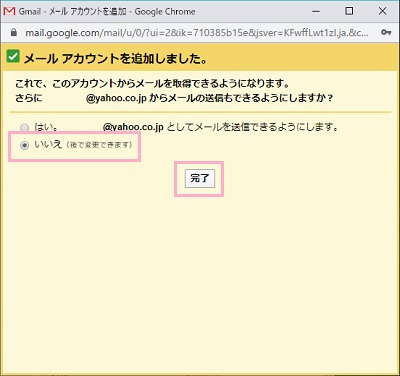Select the いいえ radio option
This screenshot has height=376, width=400.
pos(25,145)
